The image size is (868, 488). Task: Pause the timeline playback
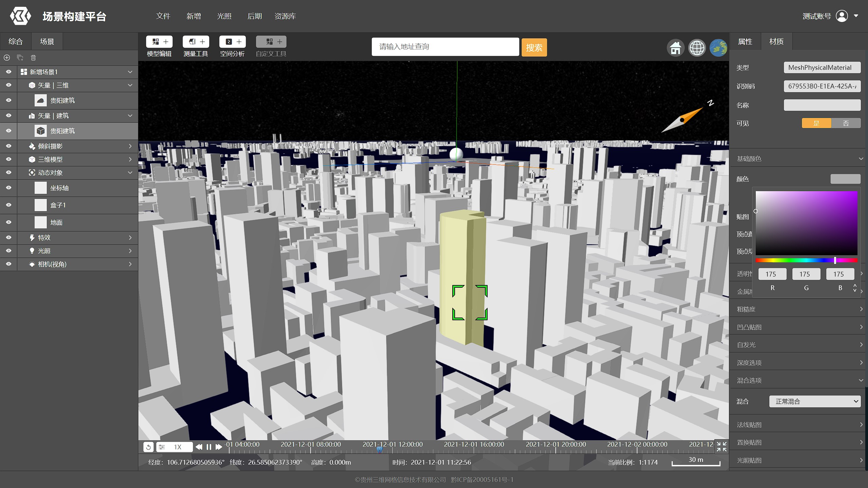point(209,447)
